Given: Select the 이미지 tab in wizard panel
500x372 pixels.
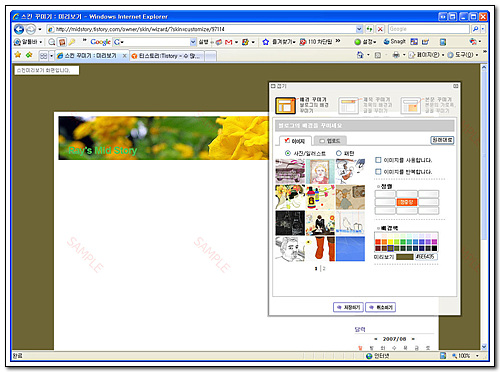Looking at the screenshot, I should point(295,141).
